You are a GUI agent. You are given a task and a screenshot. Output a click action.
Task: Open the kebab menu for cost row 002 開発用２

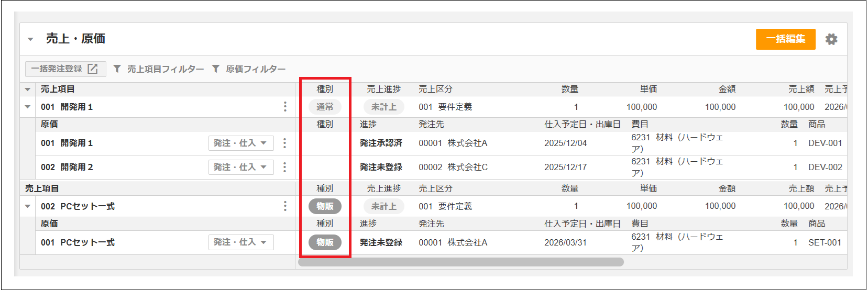pyautogui.click(x=284, y=167)
